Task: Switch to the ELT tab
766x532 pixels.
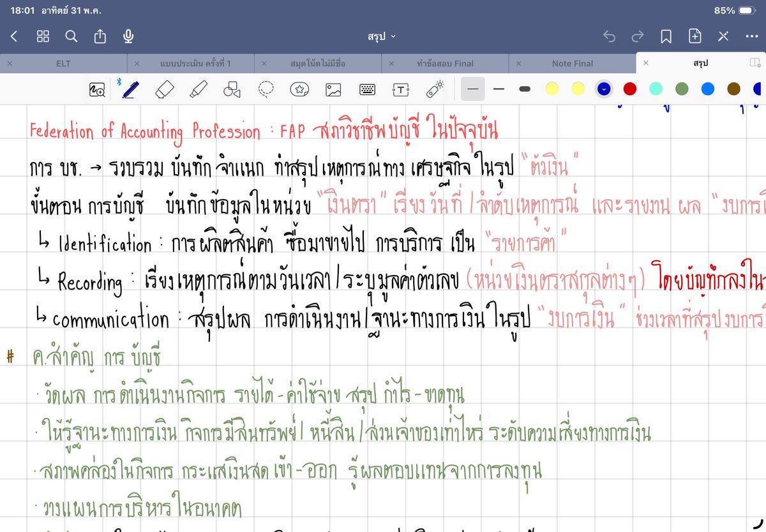Action: [64, 63]
